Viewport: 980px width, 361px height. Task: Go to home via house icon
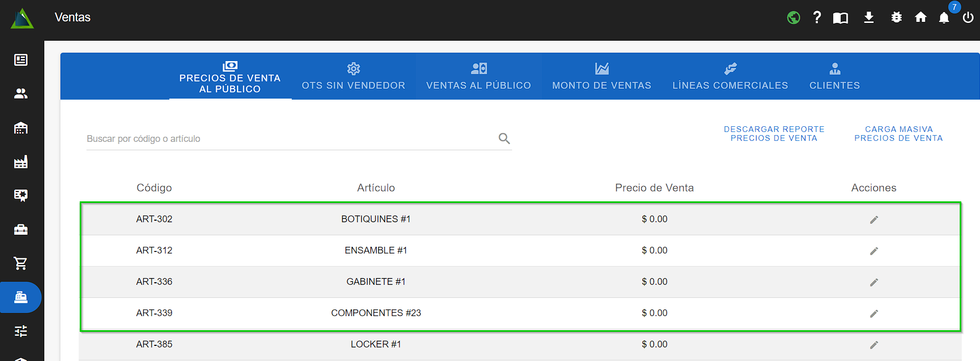click(x=921, y=18)
